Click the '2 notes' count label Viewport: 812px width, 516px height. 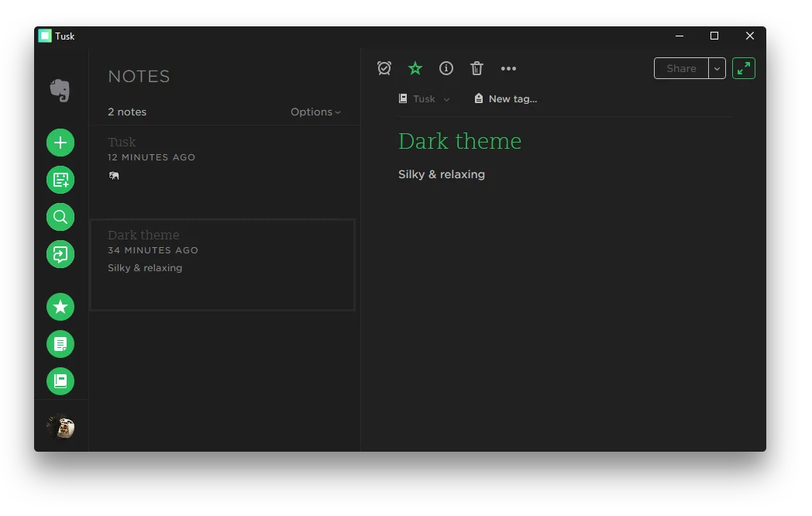point(127,112)
